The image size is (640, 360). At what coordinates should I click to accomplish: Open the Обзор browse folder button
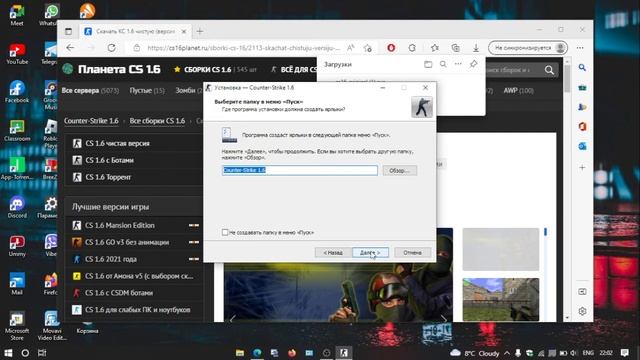point(400,170)
